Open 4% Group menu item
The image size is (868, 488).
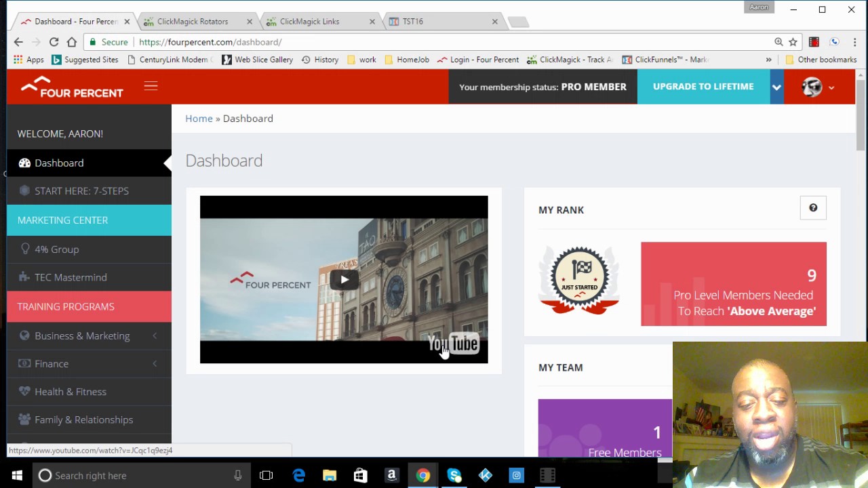pos(89,249)
